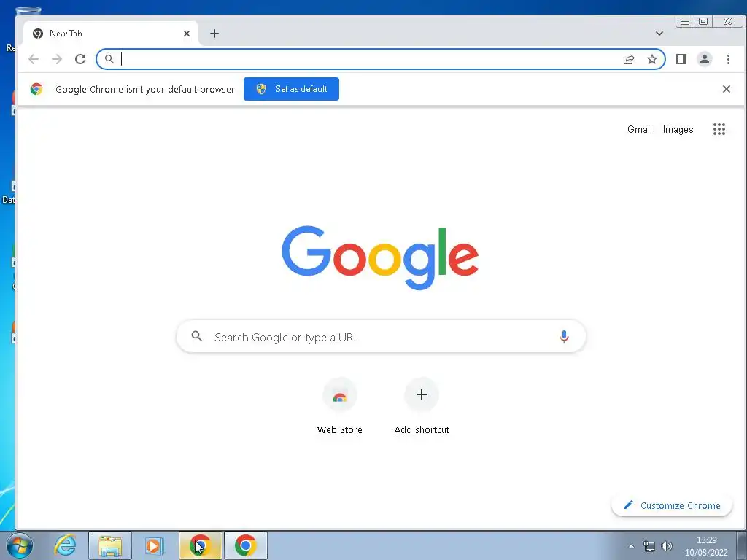The height and width of the screenshot is (560, 747).
Task: Click the Search Google or type a URL box
Action: (381, 337)
